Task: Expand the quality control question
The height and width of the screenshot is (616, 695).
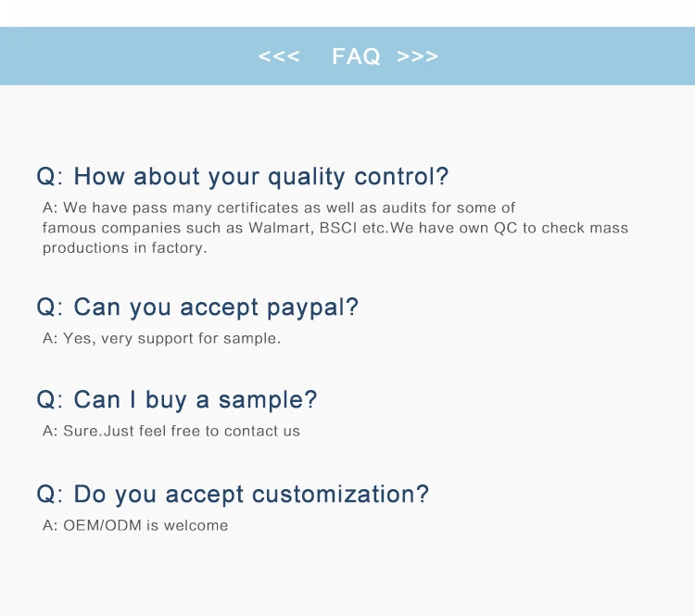Action: click(x=260, y=176)
